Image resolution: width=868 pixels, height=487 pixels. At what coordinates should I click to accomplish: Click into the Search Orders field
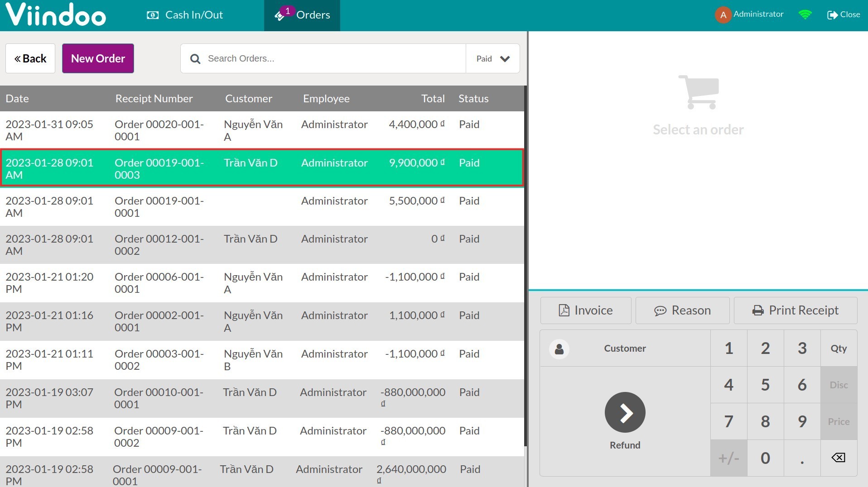[x=333, y=59]
